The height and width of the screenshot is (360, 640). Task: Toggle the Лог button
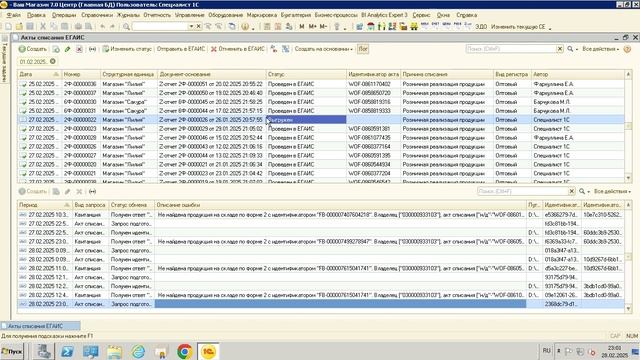click(363, 49)
